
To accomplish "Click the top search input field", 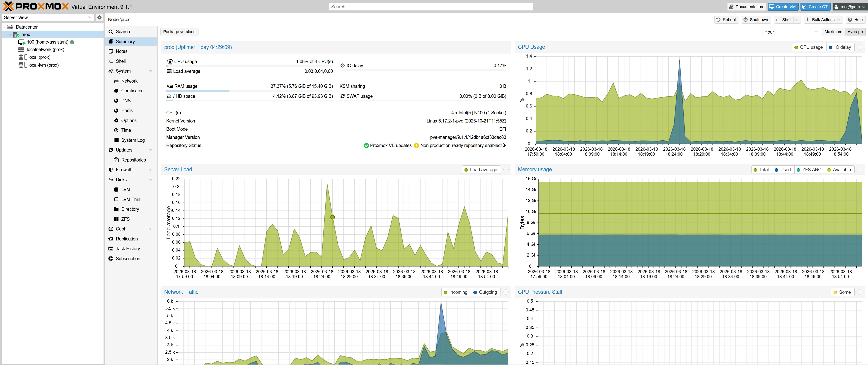I will (431, 7).
